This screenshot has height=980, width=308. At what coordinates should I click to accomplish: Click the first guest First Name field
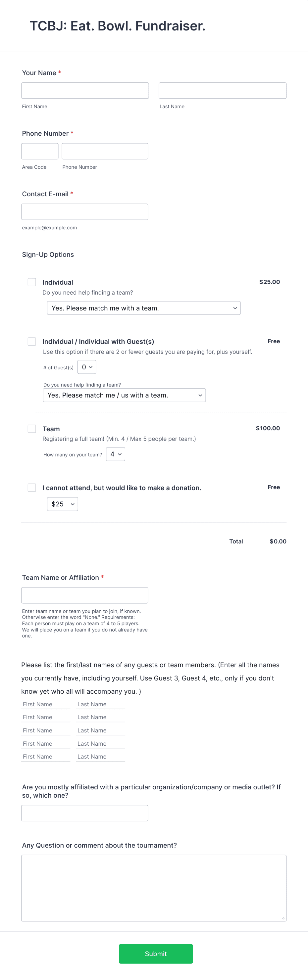point(45,704)
